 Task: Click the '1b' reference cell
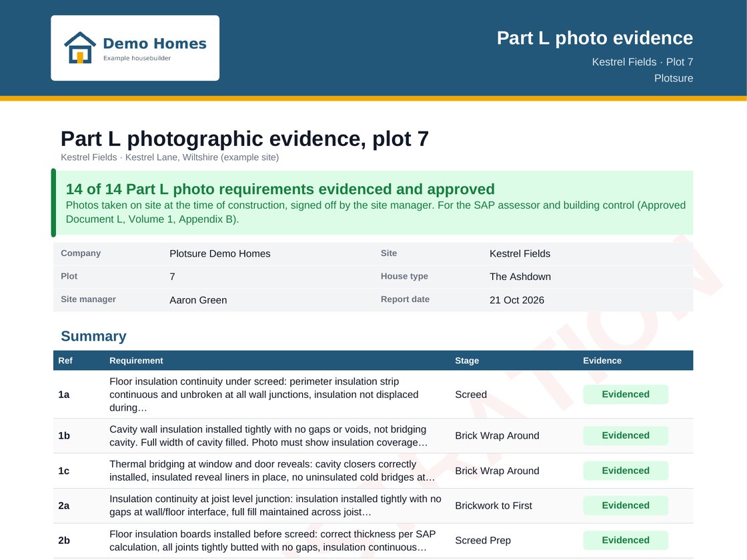(x=64, y=436)
